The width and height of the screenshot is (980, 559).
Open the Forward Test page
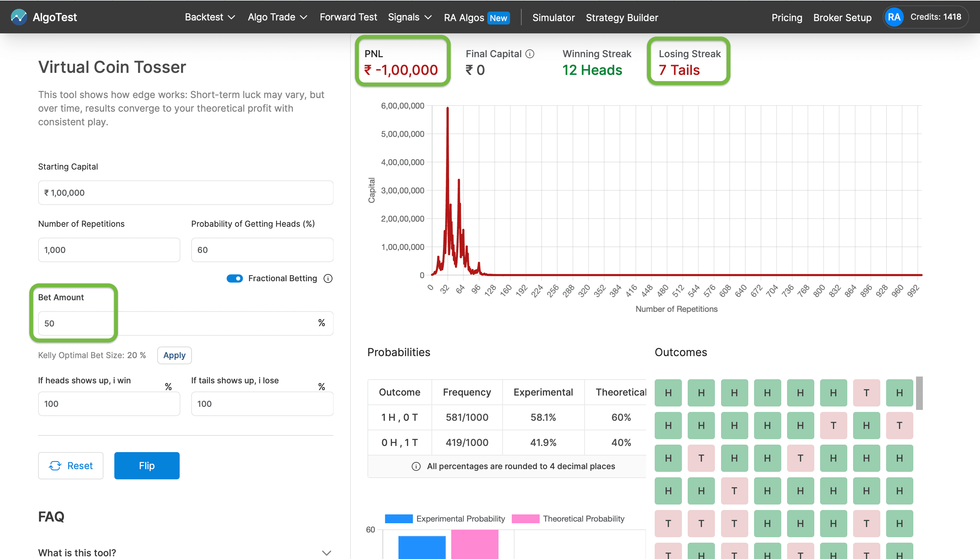[x=348, y=17]
